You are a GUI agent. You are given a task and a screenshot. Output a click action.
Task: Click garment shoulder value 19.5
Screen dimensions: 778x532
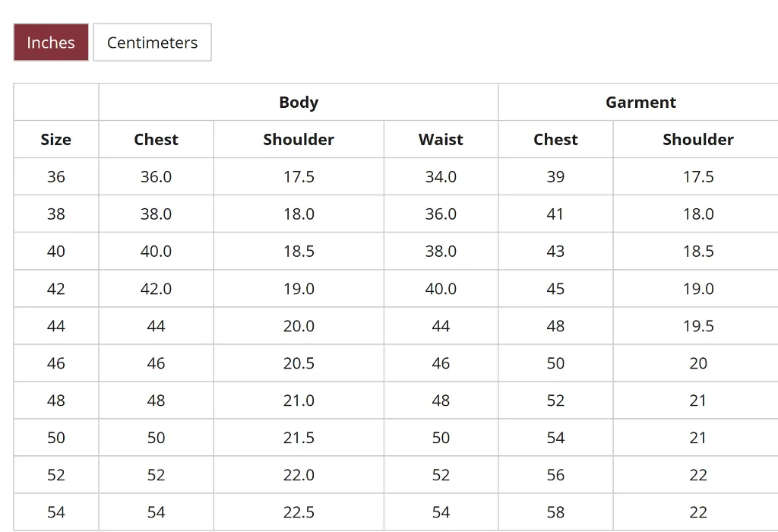[697, 325]
